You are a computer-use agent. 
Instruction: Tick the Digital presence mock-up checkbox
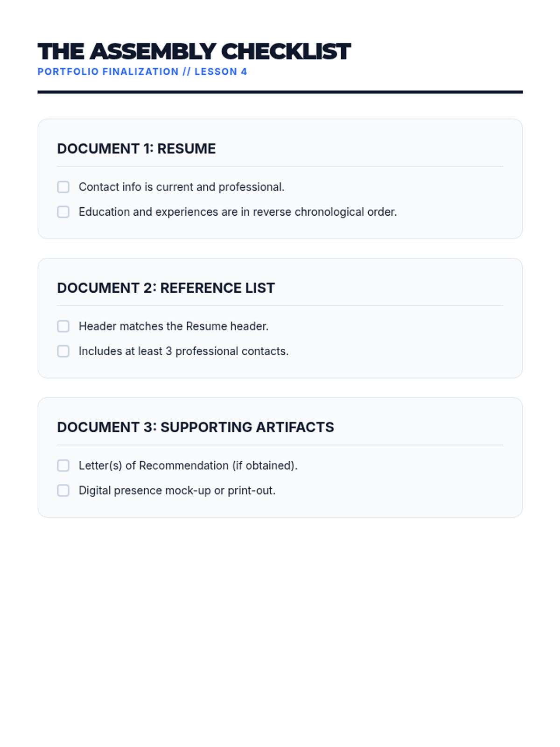pyautogui.click(x=63, y=491)
